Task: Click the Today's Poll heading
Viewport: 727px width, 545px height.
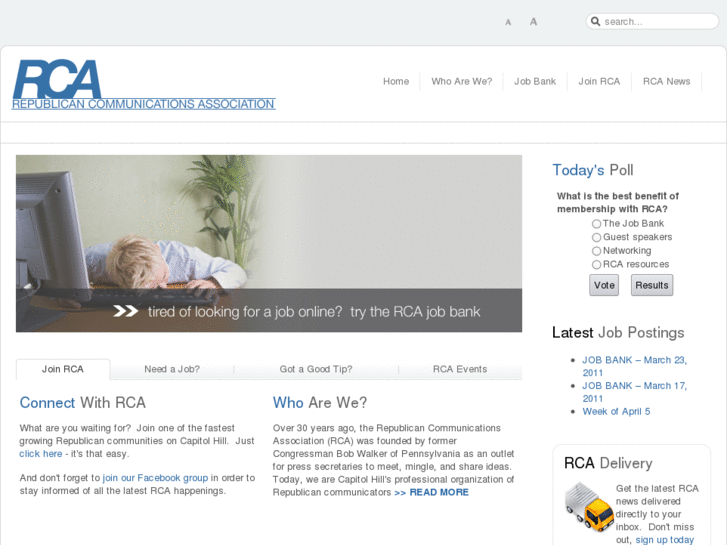Action: coord(593,170)
